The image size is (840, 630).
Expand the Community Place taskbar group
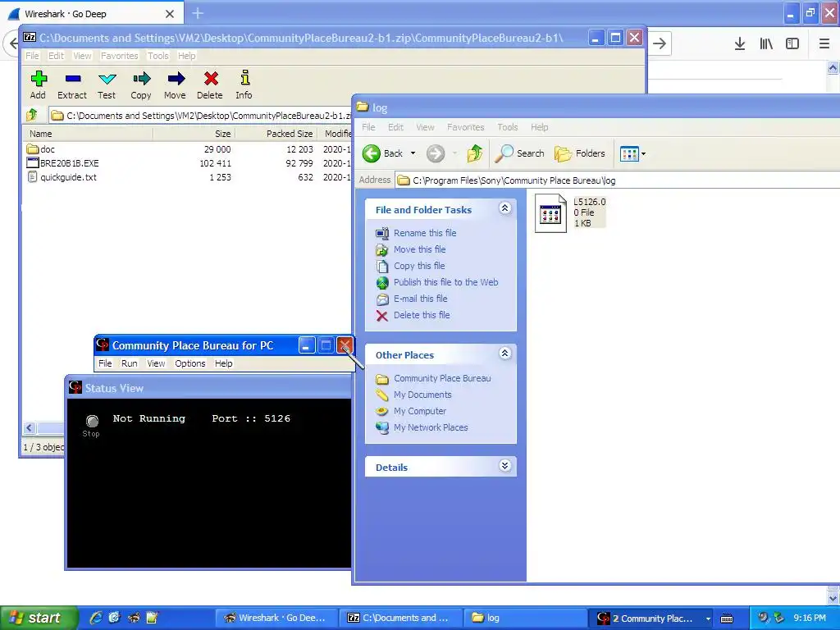click(708, 619)
